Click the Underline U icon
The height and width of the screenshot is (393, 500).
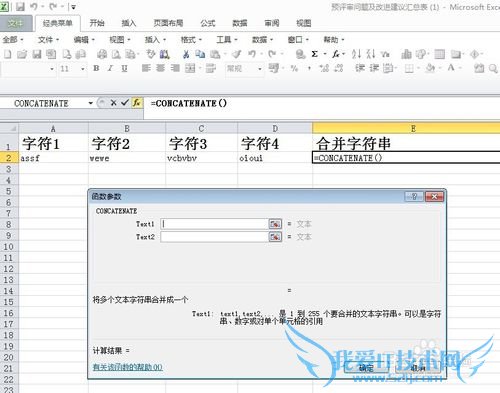[124, 68]
